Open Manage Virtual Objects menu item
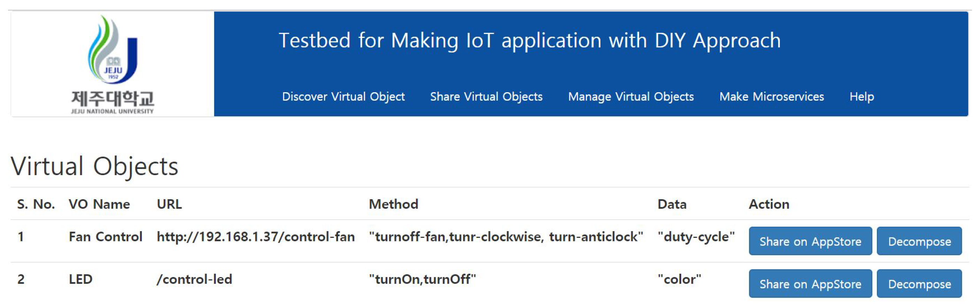The height and width of the screenshot is (305, 980). [631, 96]
